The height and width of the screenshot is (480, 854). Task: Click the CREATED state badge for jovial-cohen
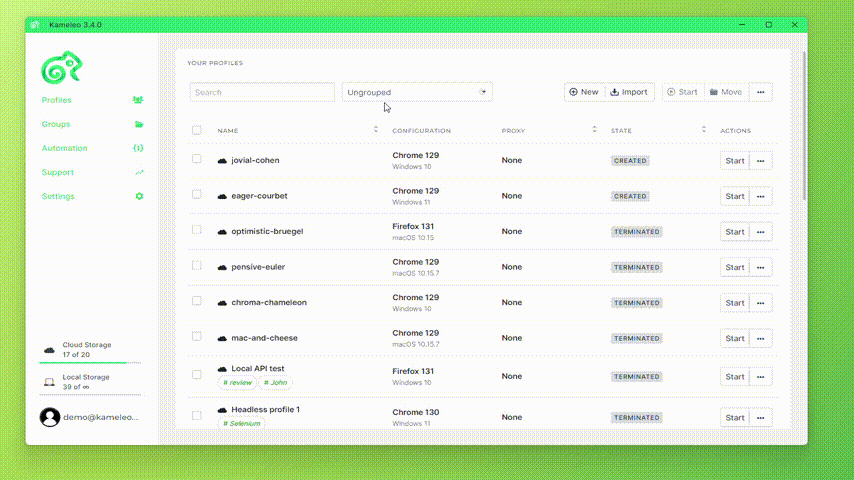coord(630,161)
